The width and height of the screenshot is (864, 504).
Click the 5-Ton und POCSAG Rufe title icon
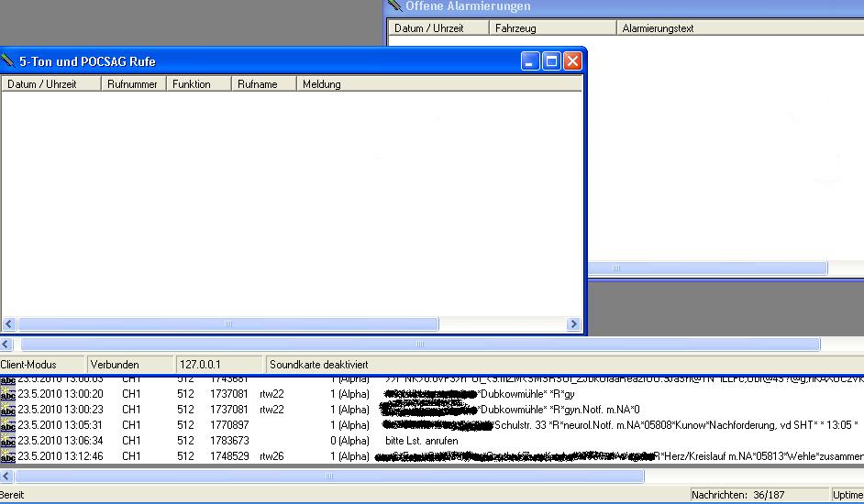point(7,60)
